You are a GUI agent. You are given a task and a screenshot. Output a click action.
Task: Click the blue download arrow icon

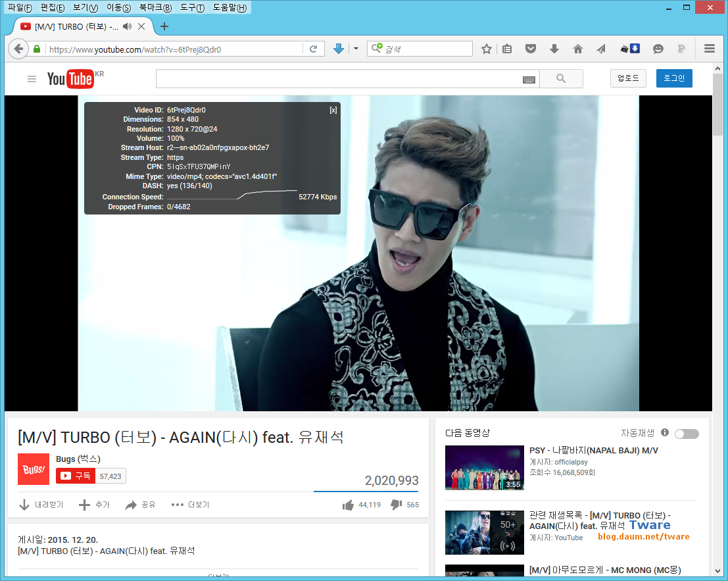(339, 49)
